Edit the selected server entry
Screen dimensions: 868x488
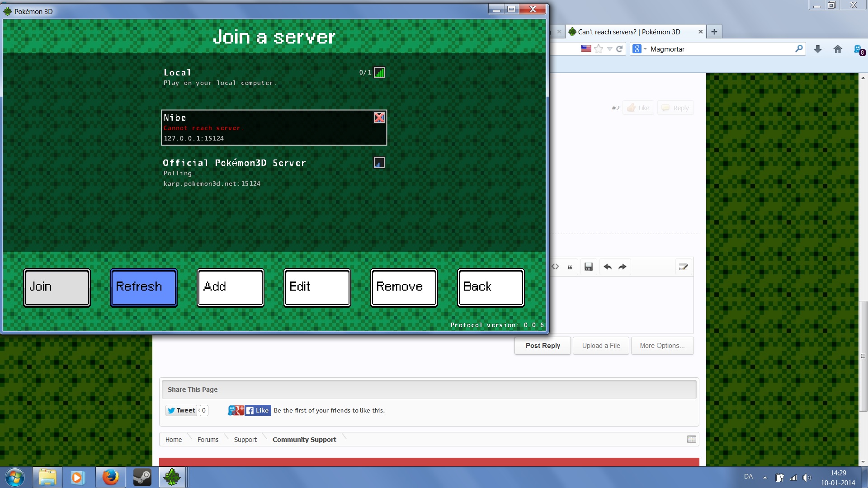[x=317, y=287]
